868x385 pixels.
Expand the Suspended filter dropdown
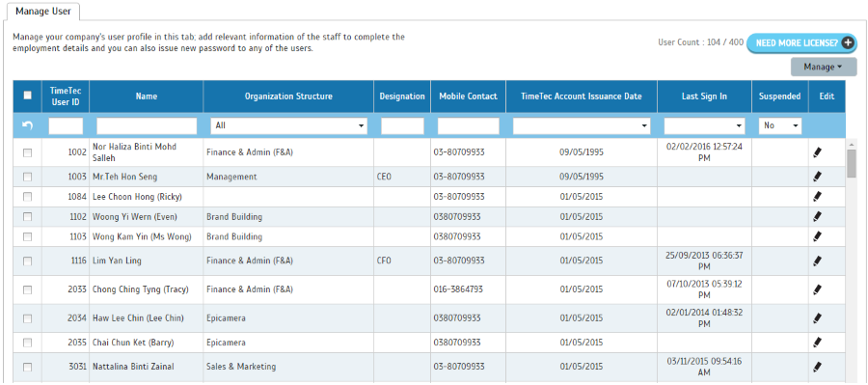(780, 125)
